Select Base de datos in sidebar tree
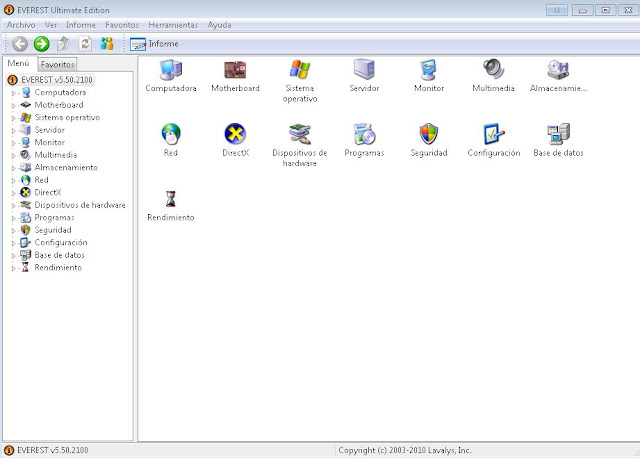640x458 pixels. (x=60, y=255)
